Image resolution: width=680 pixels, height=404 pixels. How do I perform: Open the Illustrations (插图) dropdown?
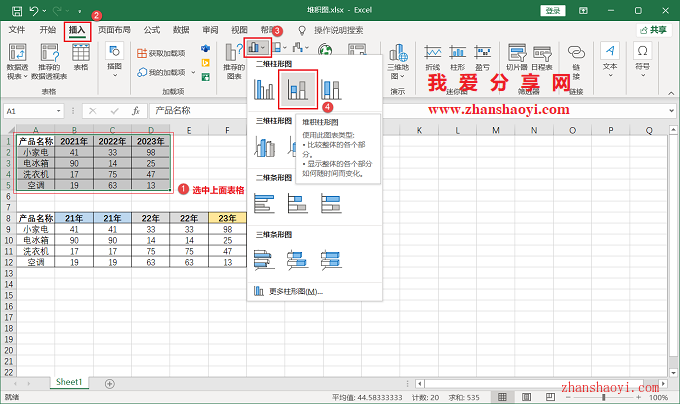tap(114, 60)
